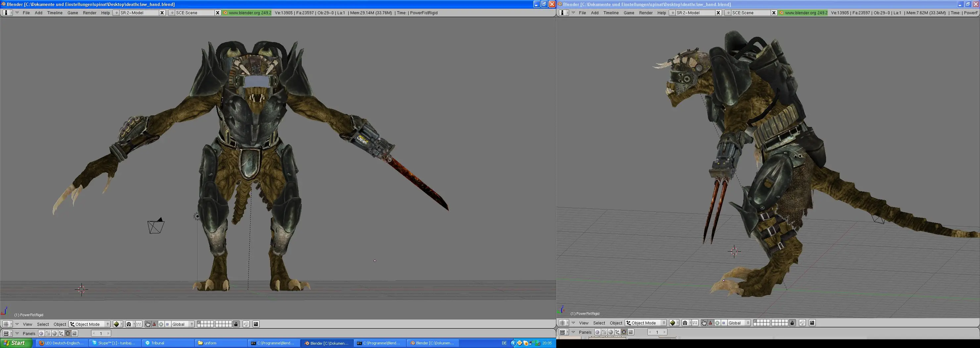Enable rotate manipulator circle in left window

pos(161,324)
